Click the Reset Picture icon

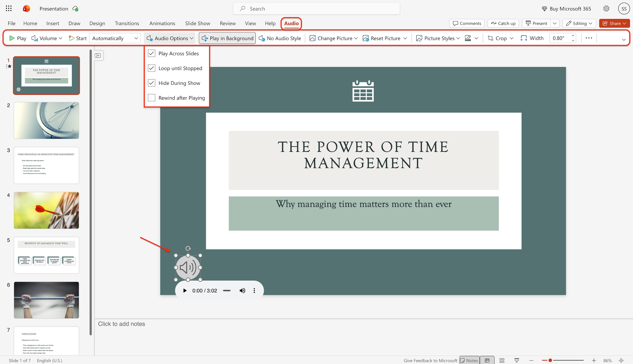(366, 38)
